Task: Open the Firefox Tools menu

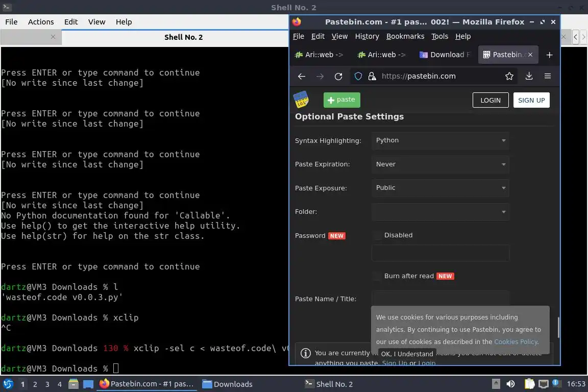Action: 440,36
